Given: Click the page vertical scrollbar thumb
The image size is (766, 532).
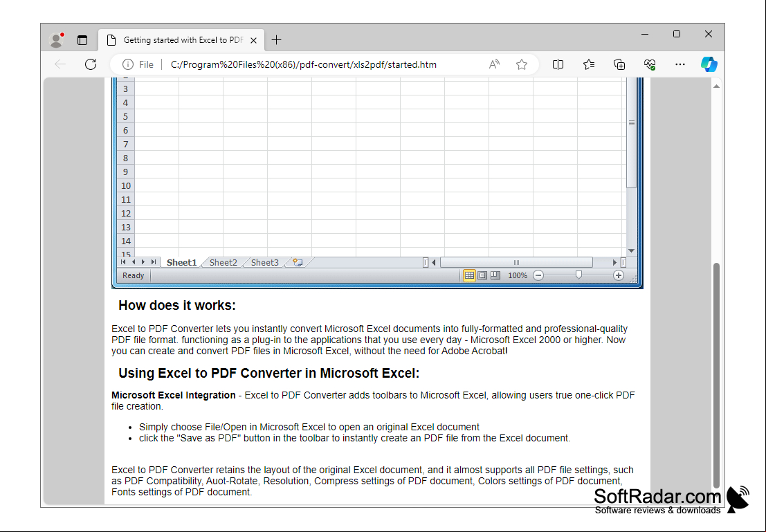Looking at the screenshot, I should click(x=716, y=375).
